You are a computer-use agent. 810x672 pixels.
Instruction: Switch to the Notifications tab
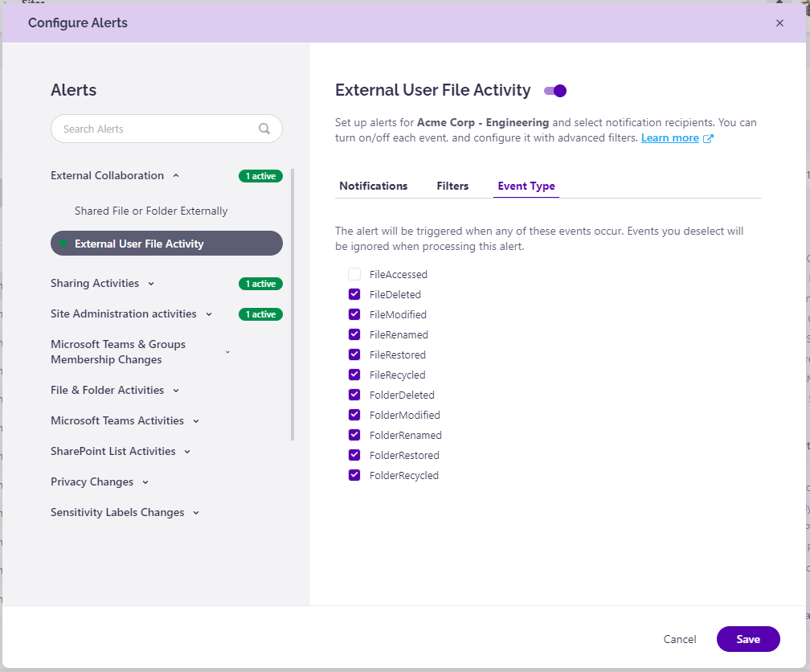pyautogui.click(x=373, y=185)
